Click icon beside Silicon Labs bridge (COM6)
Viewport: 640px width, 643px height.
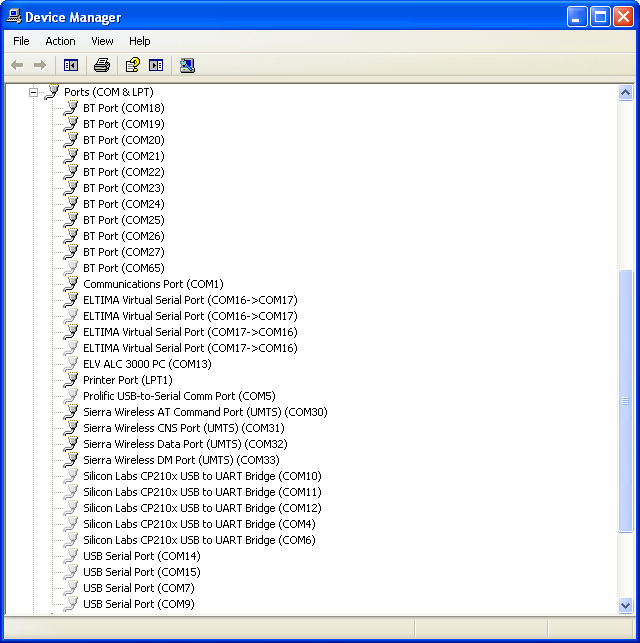point(71,540)
